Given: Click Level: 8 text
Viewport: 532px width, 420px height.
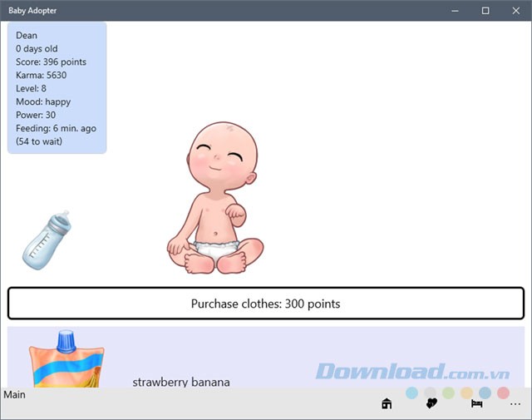Looking at the screenshot, I should tap(31, 88).
